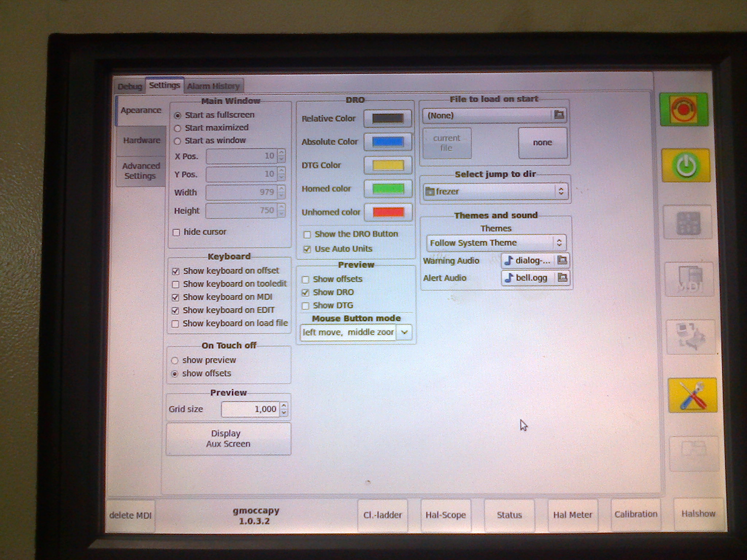Browse for Warning Audio file
Screen dimensions: 747x560
(562, 260)
